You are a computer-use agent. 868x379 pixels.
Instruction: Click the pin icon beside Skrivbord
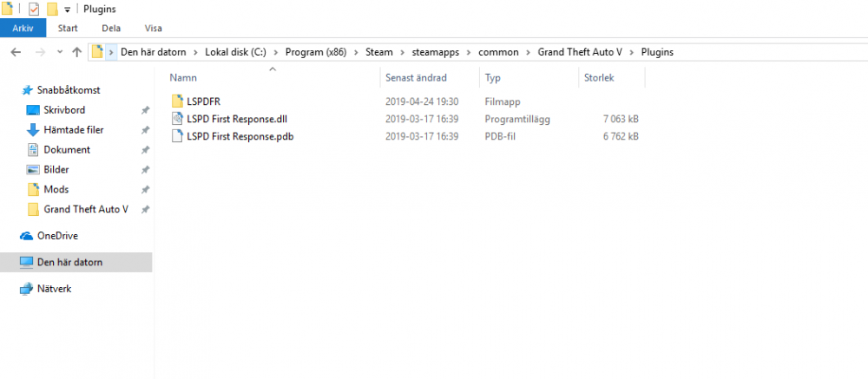pos(145,111)
